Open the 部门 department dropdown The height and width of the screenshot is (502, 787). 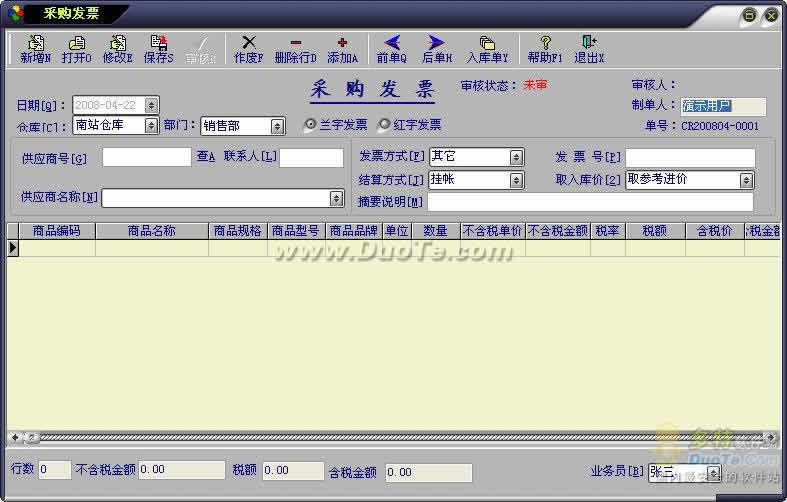coord(277,126)
